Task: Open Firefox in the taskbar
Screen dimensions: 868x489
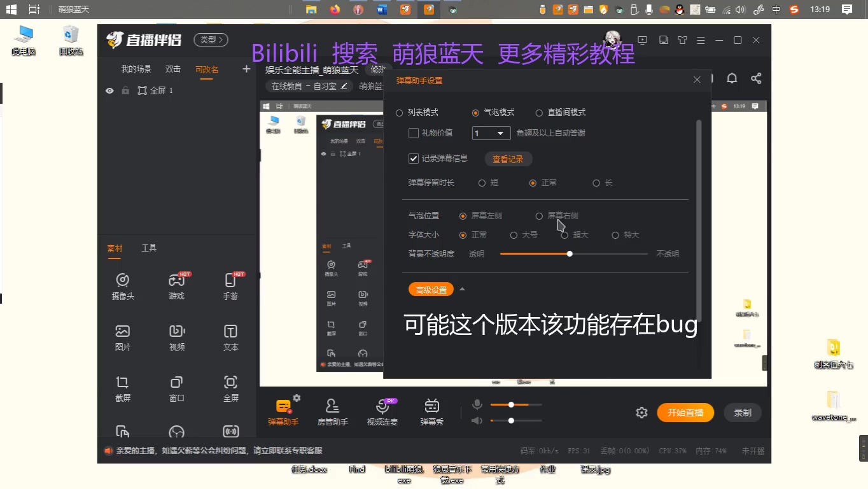Action: pyautogui.click(x=335, y=10)
